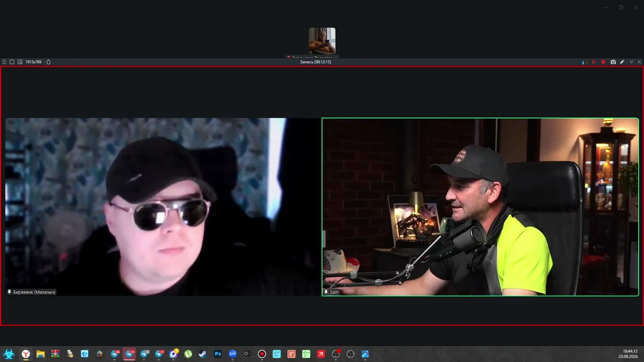This screenshot has width=644, height=362.
Task: Open the recorder hamburger menu
Action: pos(4,62)
